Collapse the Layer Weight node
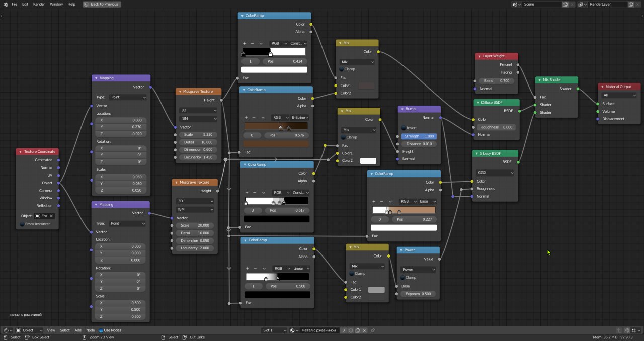Image resolution: width=644 pixels, height=341 pixels. pos(479,56)
